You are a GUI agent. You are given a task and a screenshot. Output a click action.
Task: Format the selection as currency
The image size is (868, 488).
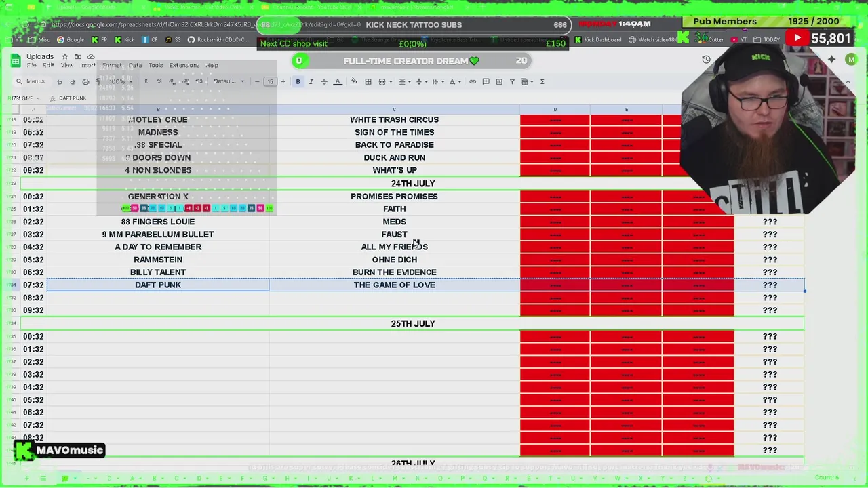point(146,81)
